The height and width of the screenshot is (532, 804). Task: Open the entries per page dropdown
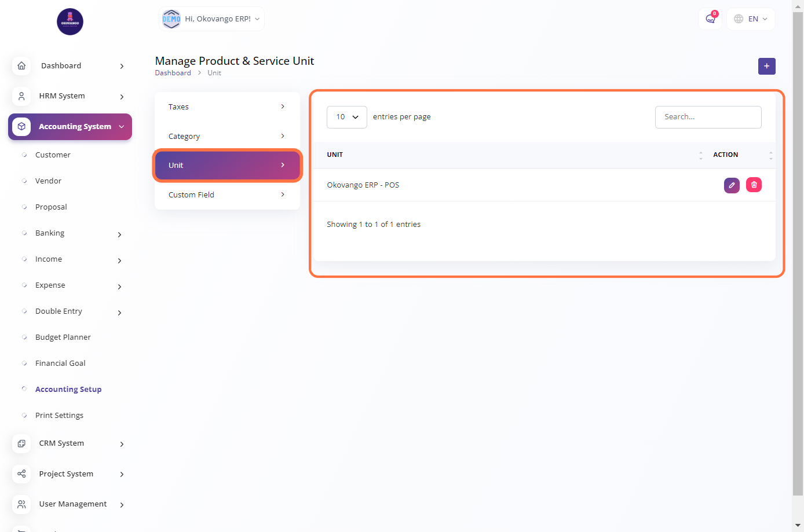[x=347, y=117]
